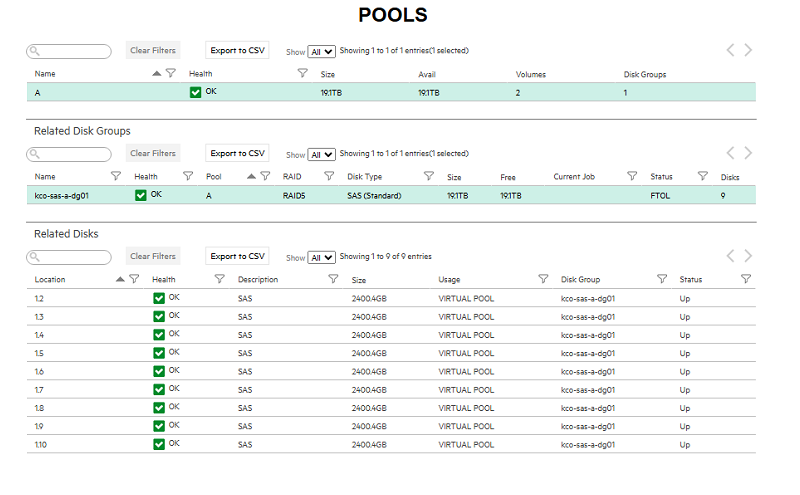Clear Filters in Related Disk Groups
This screenshot has height=495, width=800.
[x=153, y=153]
